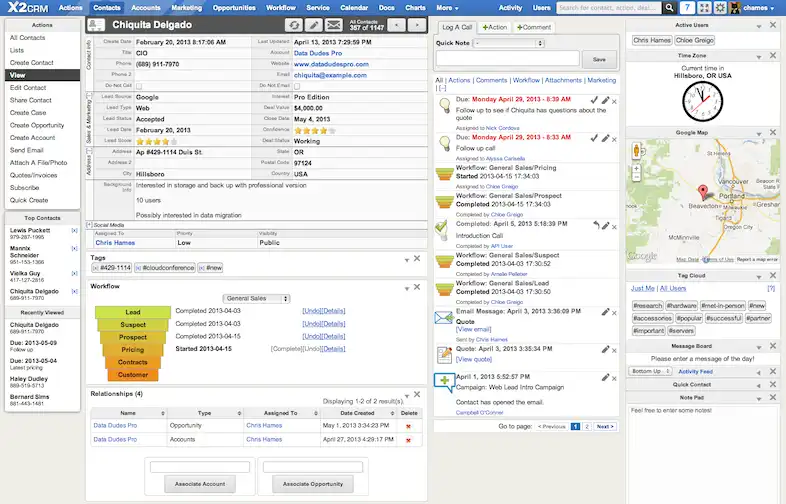Edit the 8:39 AM follow-up action

click(x=606, y=100)
